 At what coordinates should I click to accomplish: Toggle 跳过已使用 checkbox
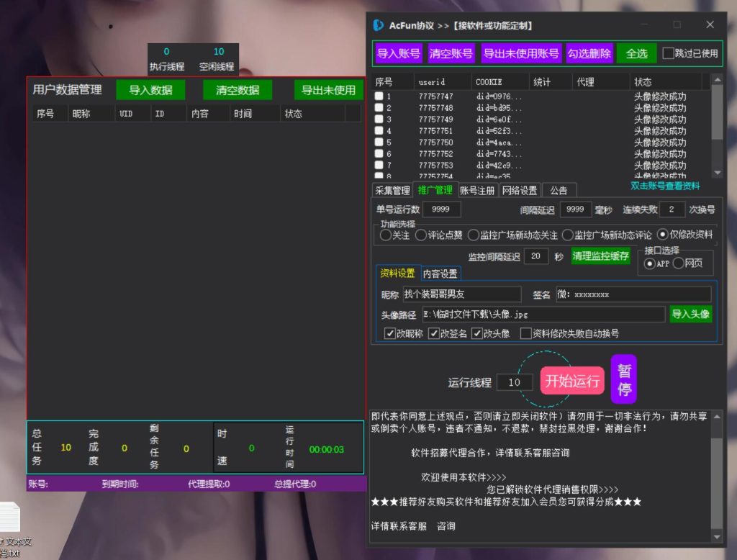click(668, 53)
